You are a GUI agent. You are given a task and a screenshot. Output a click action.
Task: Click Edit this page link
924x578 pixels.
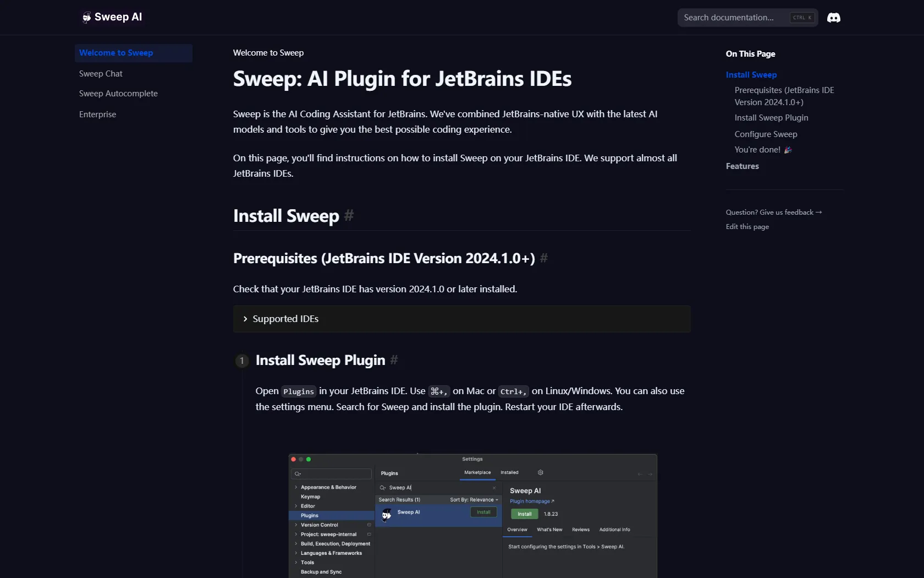747,227
